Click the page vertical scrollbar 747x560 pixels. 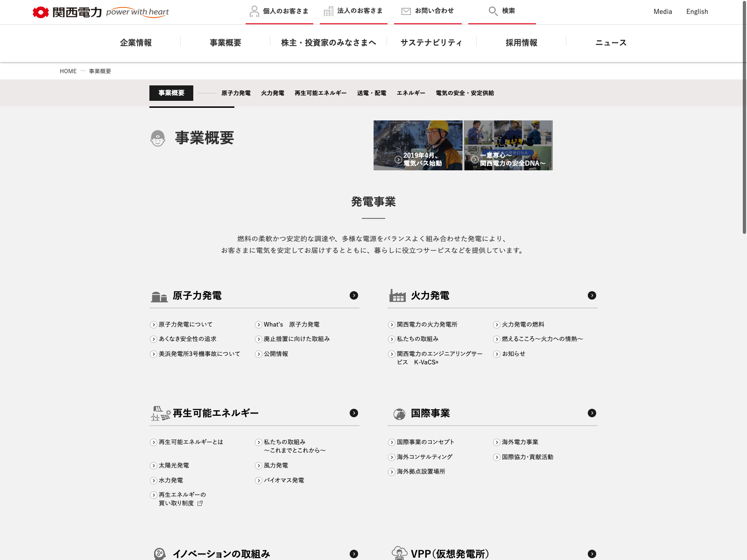(x=744, y=117)
